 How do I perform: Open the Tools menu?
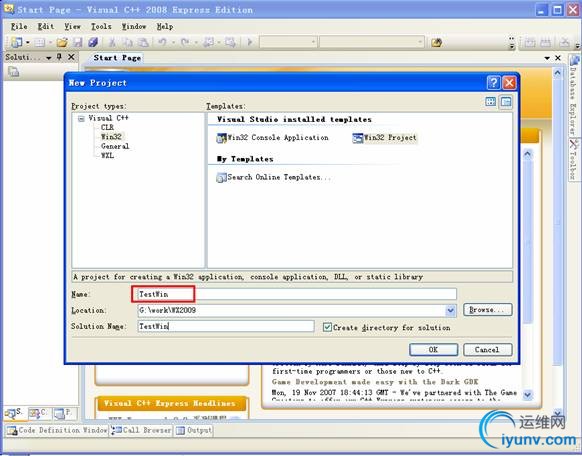click(101, 26)
